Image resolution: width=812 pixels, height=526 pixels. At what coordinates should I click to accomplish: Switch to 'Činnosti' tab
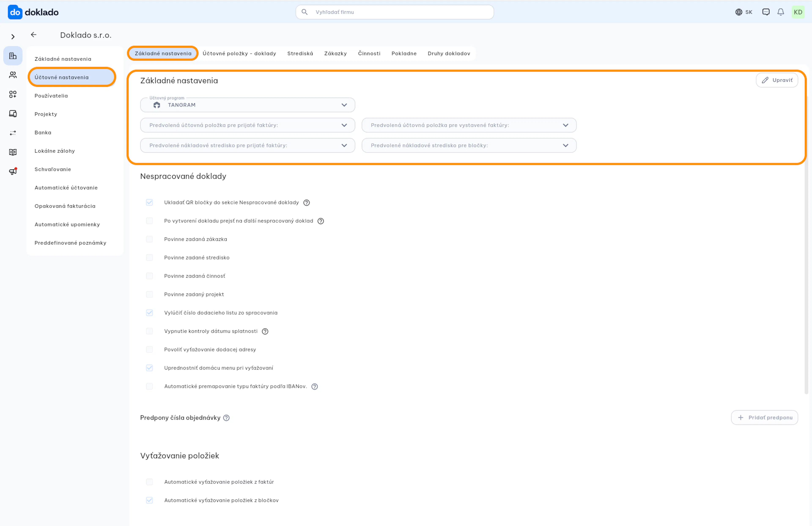pos(369,53)
